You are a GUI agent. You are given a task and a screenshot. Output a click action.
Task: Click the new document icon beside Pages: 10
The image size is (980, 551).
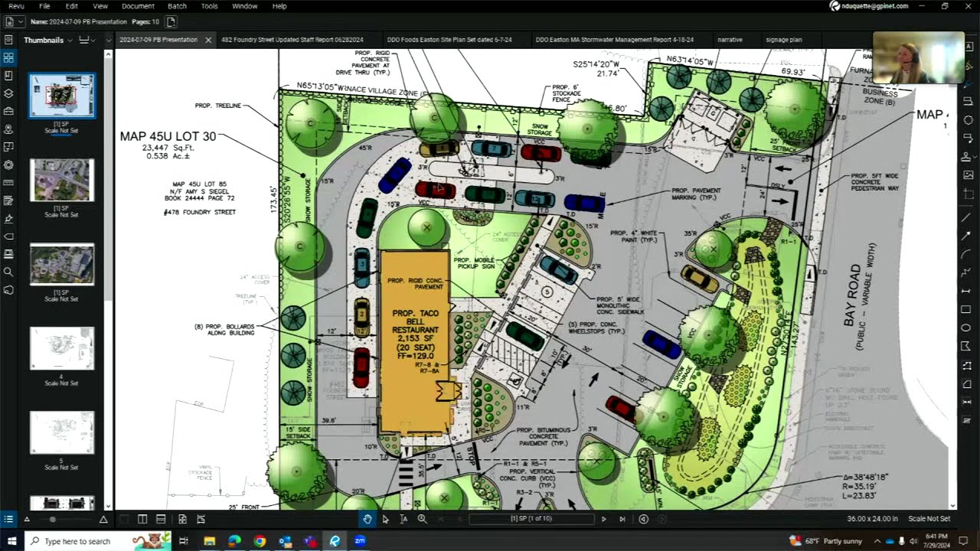pyautogui.click(x=171, y=21)
